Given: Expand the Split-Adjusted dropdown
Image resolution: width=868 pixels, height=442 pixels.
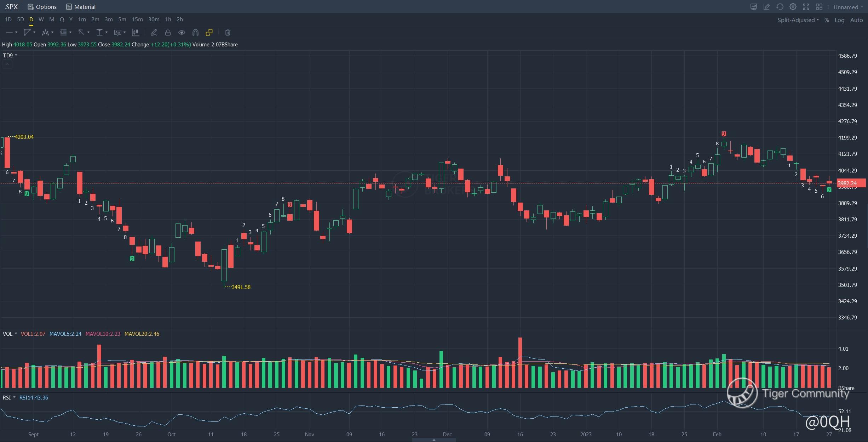Looking at the screenshot, I should (798, 20).
